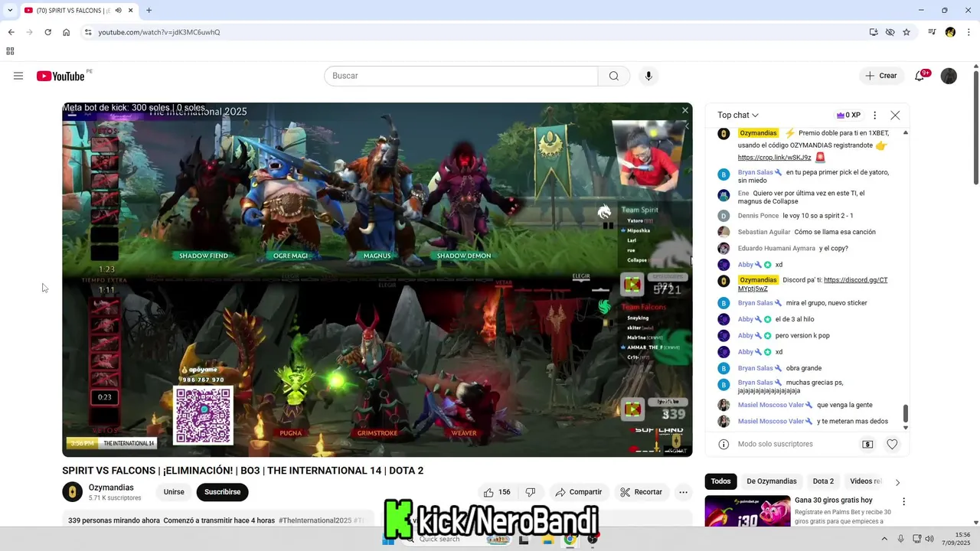Open the tab search dropdown arrow
The height and width of the screenshot is (551, 980).
point(9,10)
